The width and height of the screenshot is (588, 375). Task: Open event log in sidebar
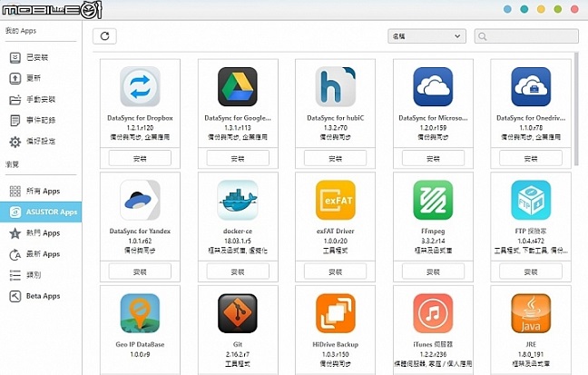tap(41, 121)
